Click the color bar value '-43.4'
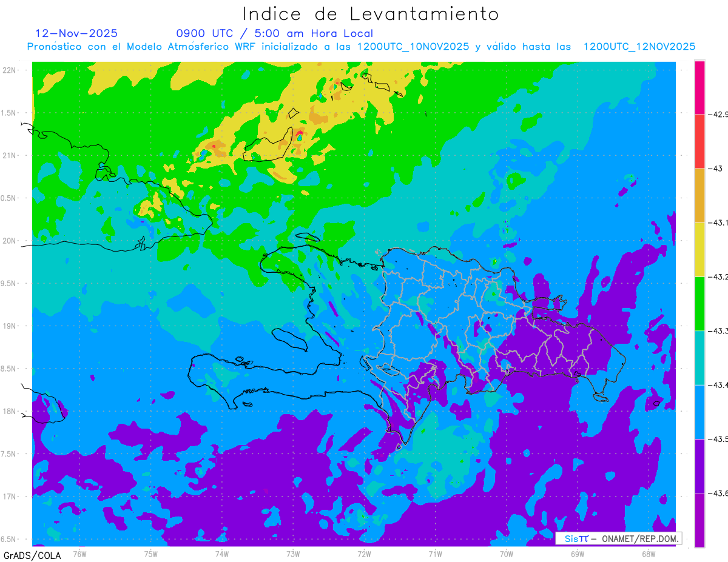This screenshot has height=562, width=728. [x=718, y=384]
